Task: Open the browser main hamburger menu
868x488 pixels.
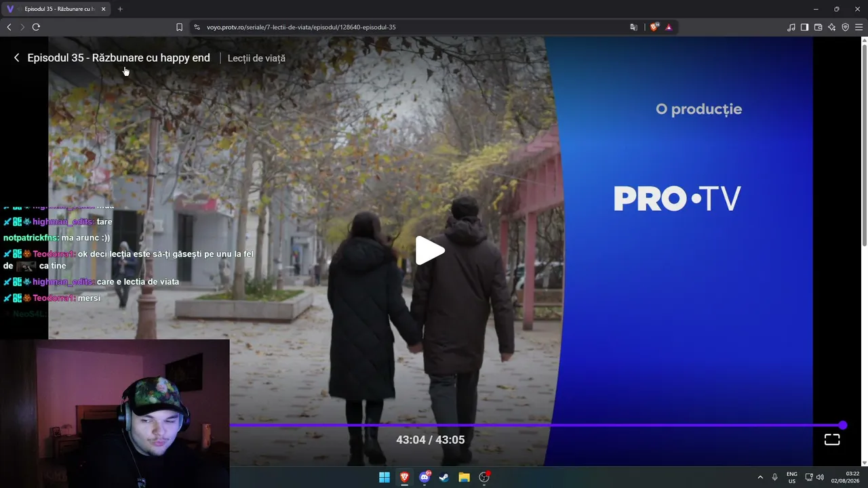Action: click(x=859, y=27)
